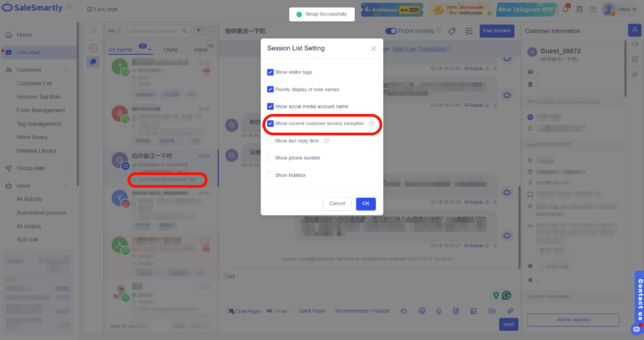This screenshot has height=340, width=644.
Task: Open All sort dropdown in session list
Action: (x=115, y=31)
